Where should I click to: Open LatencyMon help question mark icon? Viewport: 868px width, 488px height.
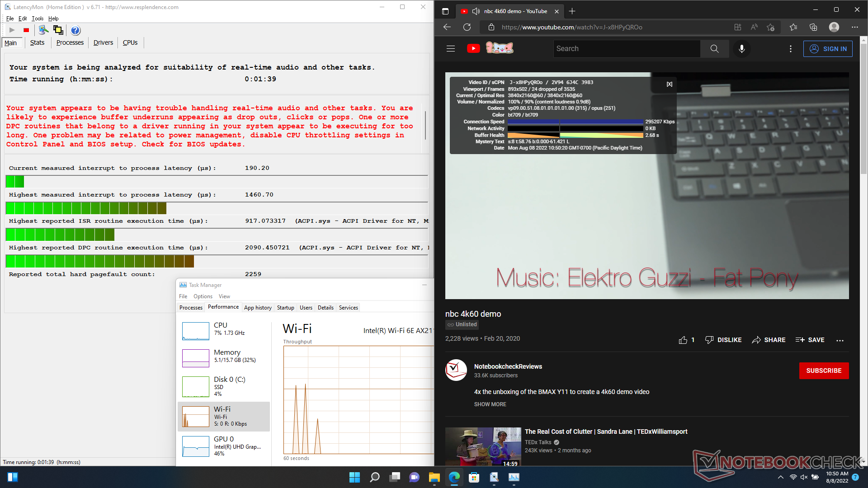pyautogui.click(x=75, y=30)
